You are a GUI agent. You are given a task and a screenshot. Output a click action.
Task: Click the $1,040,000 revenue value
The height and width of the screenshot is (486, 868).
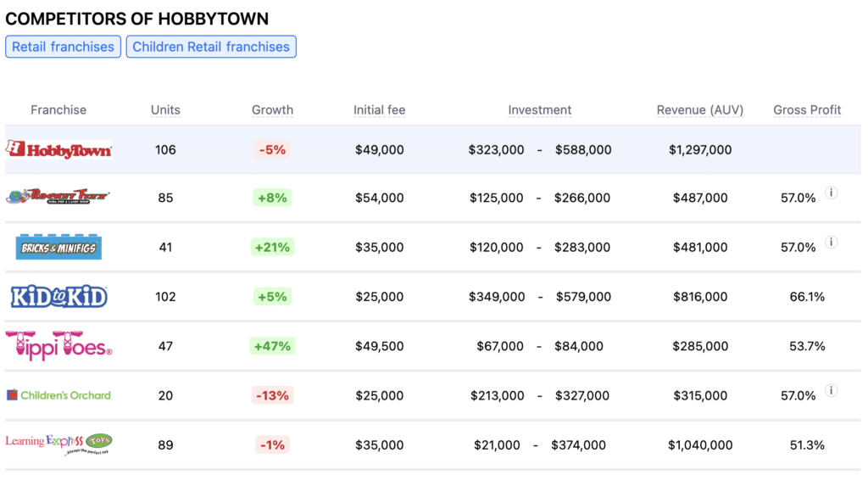coord(700,444)
